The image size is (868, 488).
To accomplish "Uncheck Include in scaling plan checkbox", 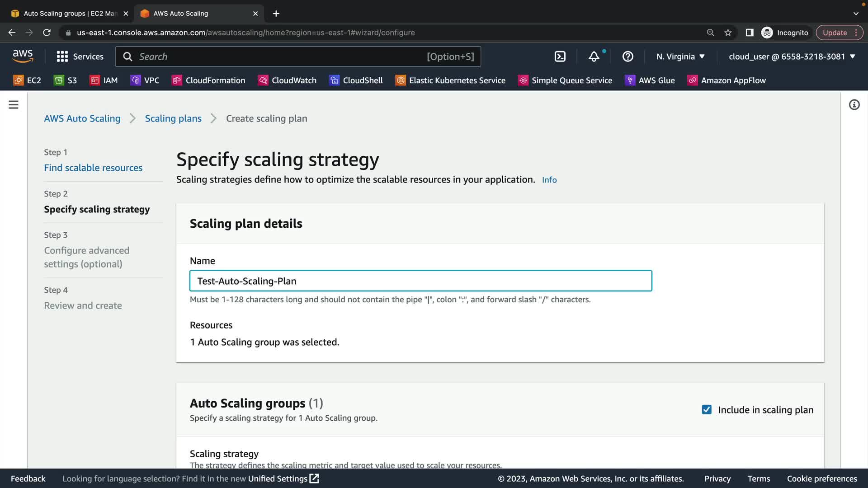I will 707,409.
